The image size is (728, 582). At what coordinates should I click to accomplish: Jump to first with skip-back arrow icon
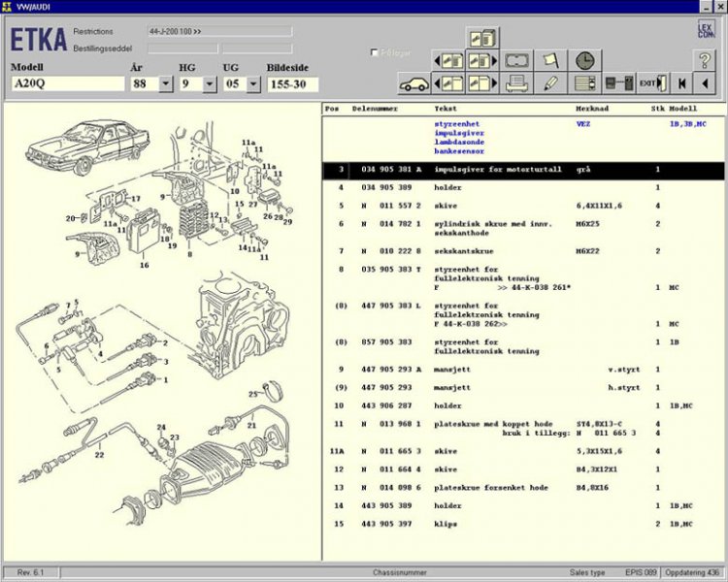point(679,83)
